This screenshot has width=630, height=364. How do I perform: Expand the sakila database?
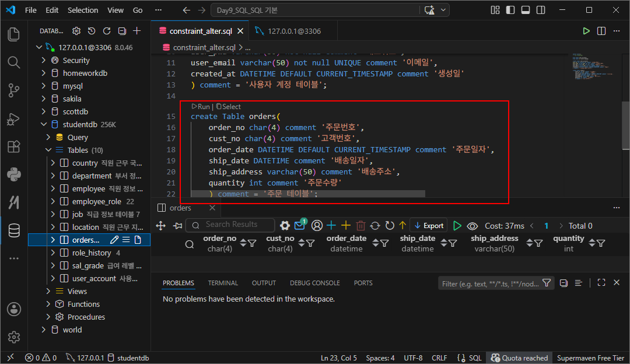tap(43, 99)
